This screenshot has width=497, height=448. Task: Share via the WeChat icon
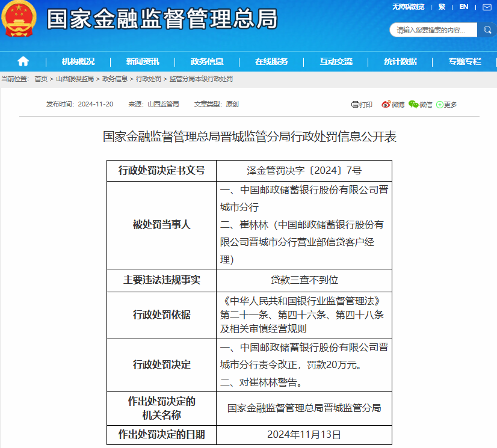(413, 104)
